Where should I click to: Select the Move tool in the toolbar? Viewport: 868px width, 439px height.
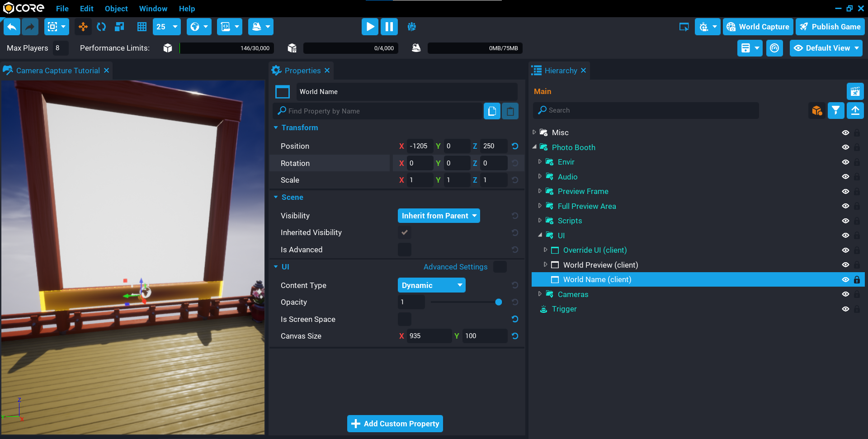83,27
